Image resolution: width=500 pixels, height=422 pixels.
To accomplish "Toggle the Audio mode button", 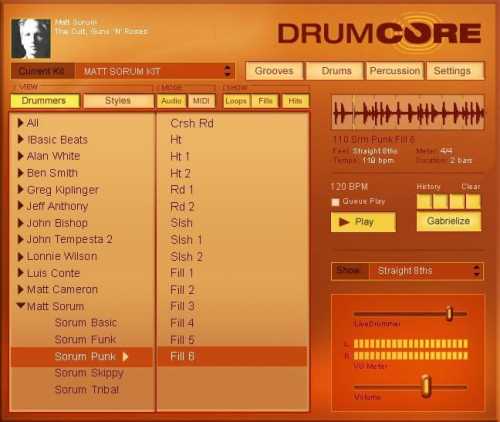I will [x=171, y=101].
